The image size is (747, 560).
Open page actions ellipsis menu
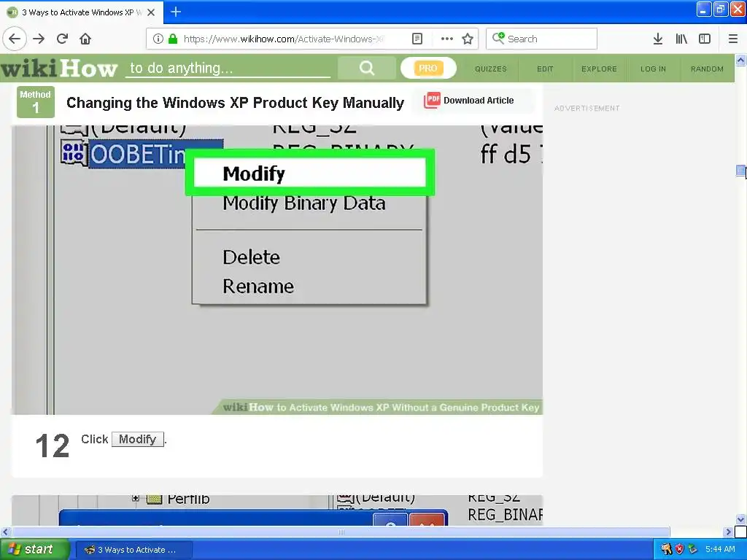point(447,39)
